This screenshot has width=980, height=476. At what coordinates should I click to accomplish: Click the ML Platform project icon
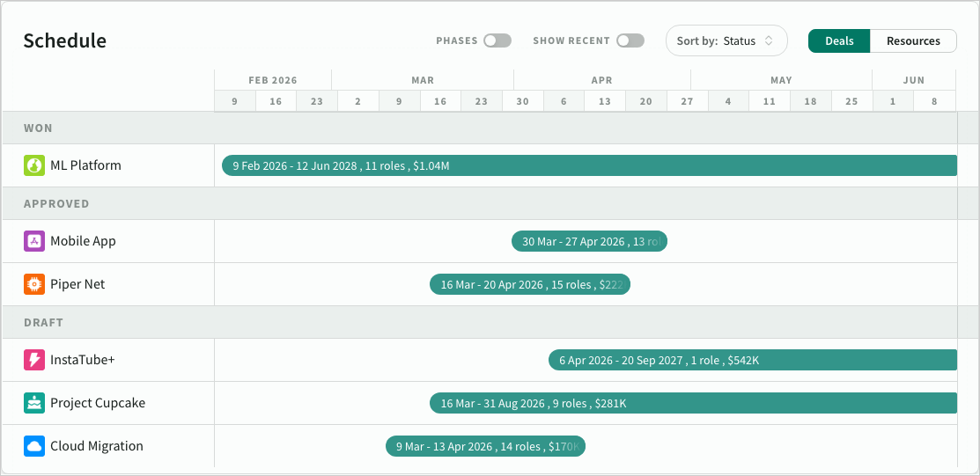click(x=34, y=165)
